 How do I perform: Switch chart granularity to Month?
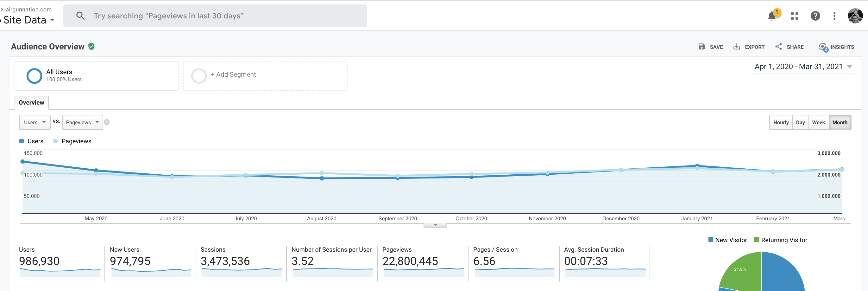point(840,122)
